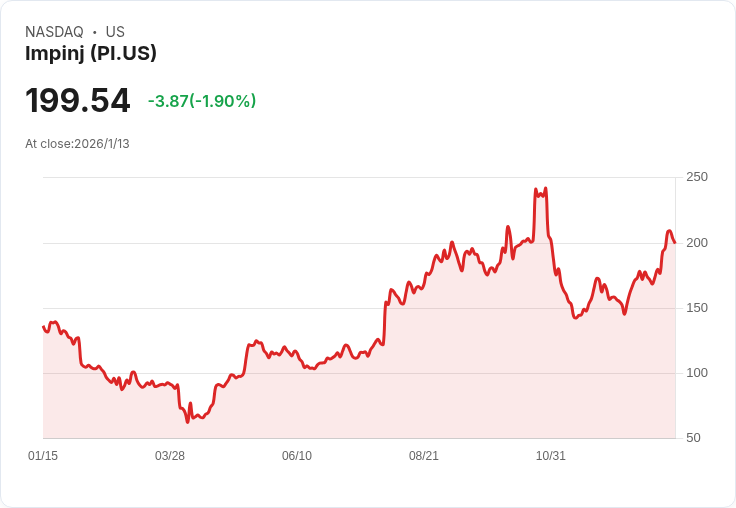Open the Impinj (PI.US) stock title
Viewport: 736px width, 508px height.
91,54
